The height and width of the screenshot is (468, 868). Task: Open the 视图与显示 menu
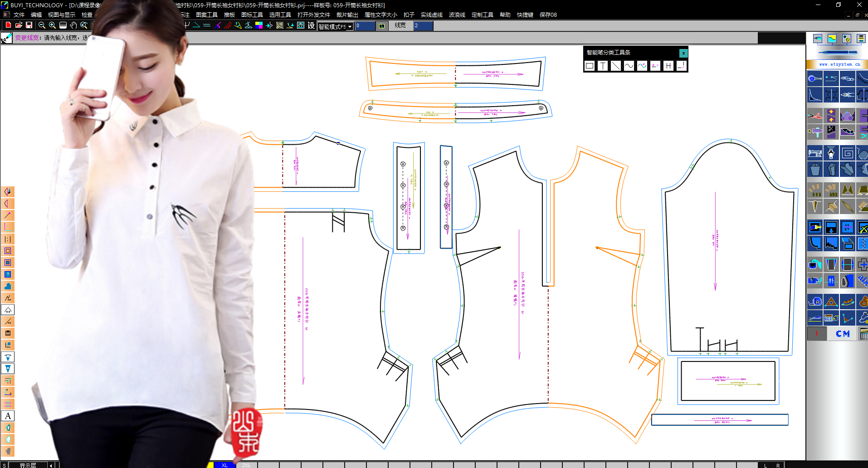[x=62, y=15]
